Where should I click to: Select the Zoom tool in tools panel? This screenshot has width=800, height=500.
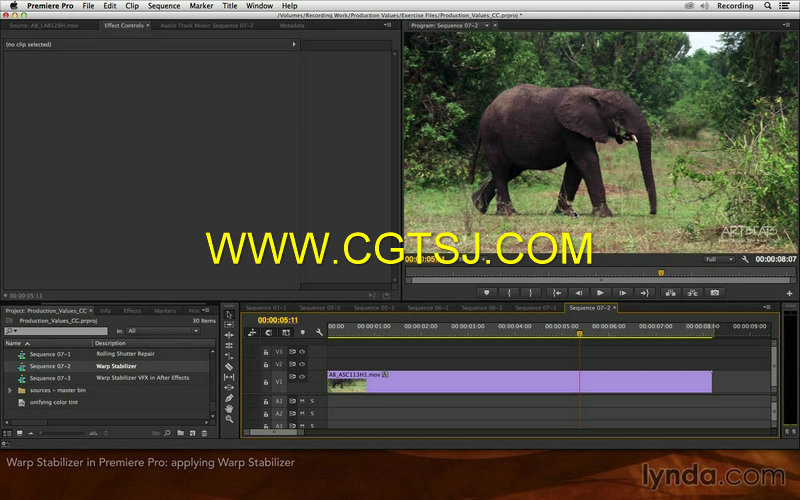click(229, 419)
